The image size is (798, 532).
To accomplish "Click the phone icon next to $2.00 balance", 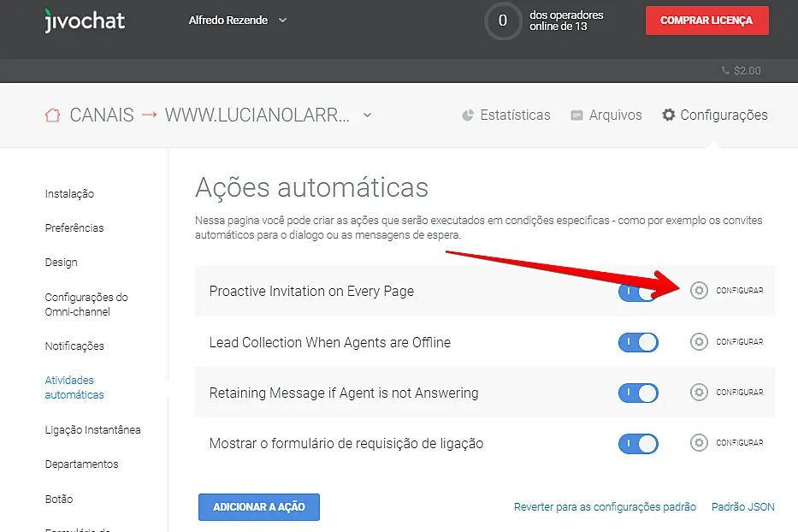I will [x=724, y=71].
